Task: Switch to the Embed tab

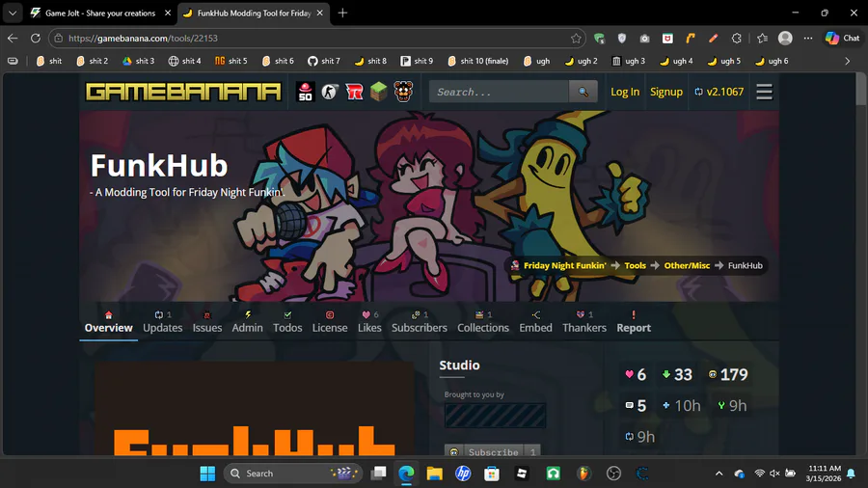Action: click(535, 322)
